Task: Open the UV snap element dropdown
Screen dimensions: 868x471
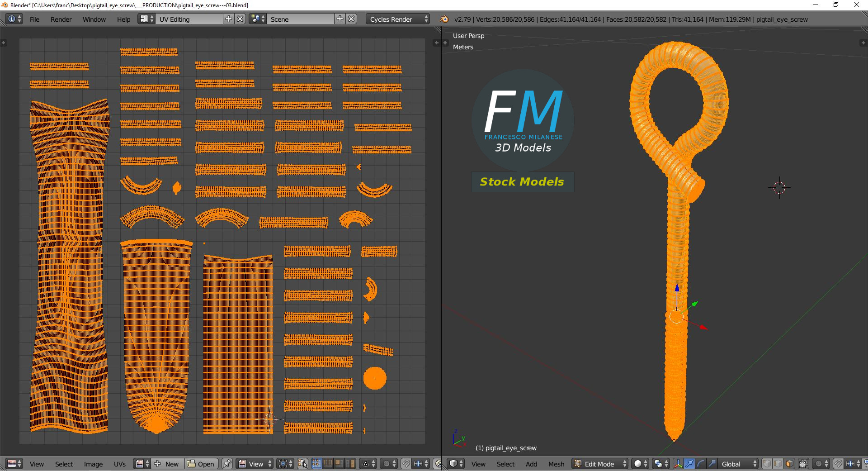Action: 421,464
